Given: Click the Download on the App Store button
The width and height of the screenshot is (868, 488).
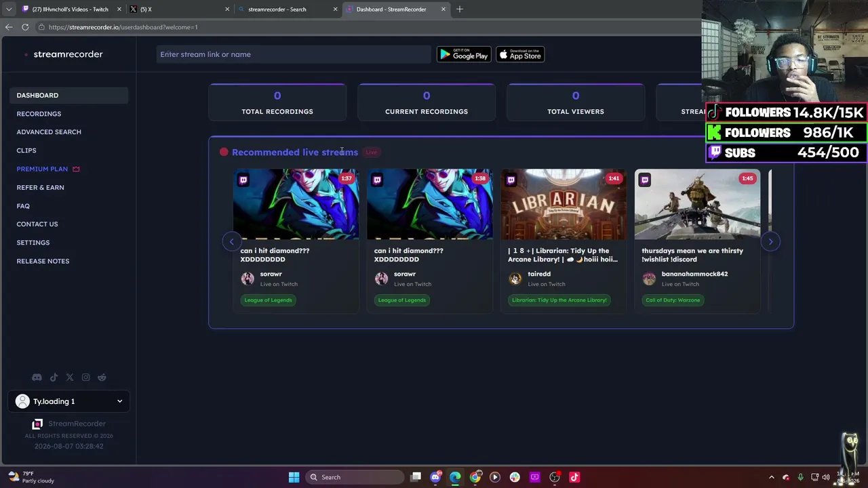Looking at the screenshot, I should pyautogui.click(x=520, y=54).
